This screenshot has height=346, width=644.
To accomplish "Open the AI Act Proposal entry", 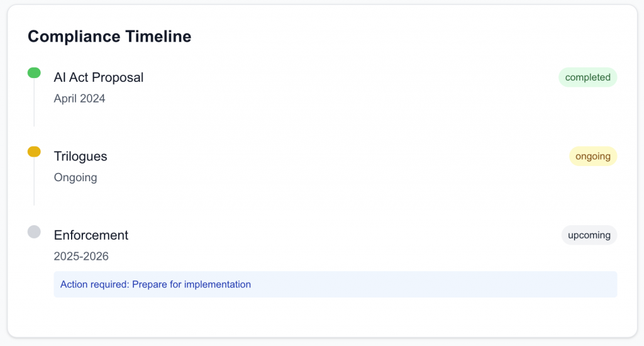I will point(99,77).
